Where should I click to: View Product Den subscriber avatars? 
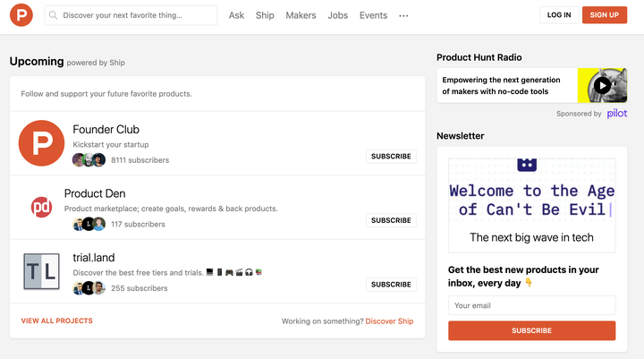tap(89, 224)
